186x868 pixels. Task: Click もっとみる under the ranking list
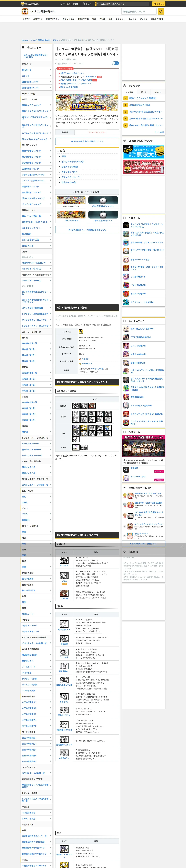coord(159,132)
